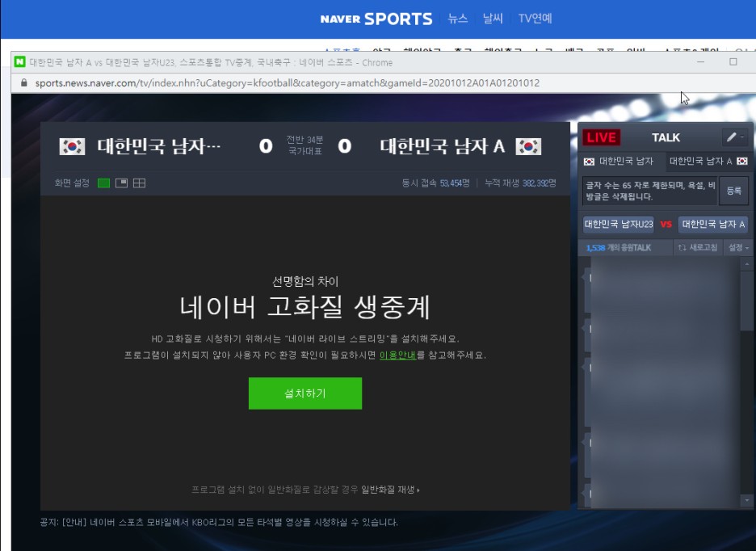This screenshot has width=756, height=551.
Task: Select the four-split grid layout icon
Action: 140,183
